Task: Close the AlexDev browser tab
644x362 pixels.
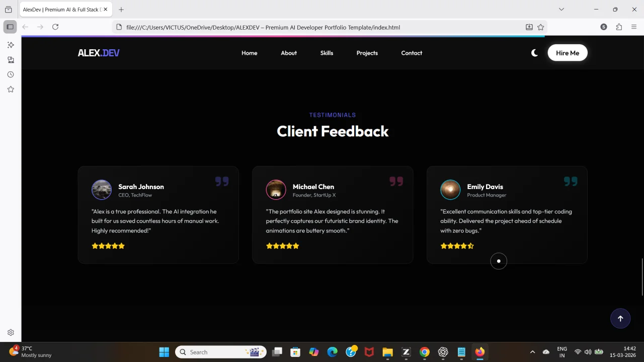Action: [106, 10]
